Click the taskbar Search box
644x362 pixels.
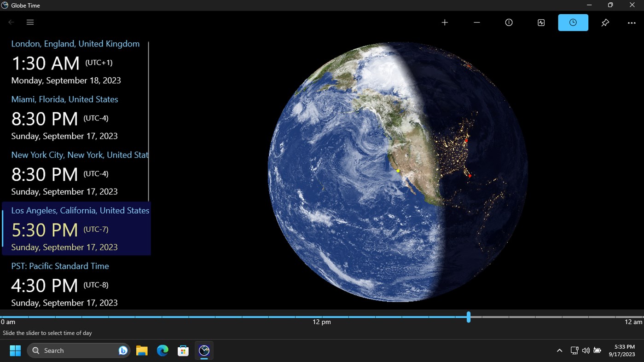point(78,351)
